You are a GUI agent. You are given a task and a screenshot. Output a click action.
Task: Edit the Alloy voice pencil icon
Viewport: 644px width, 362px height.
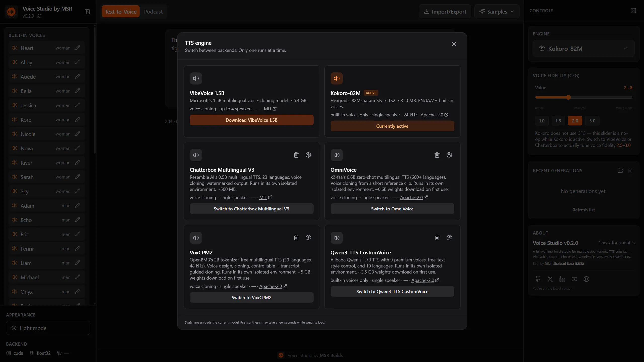[78, 62]
